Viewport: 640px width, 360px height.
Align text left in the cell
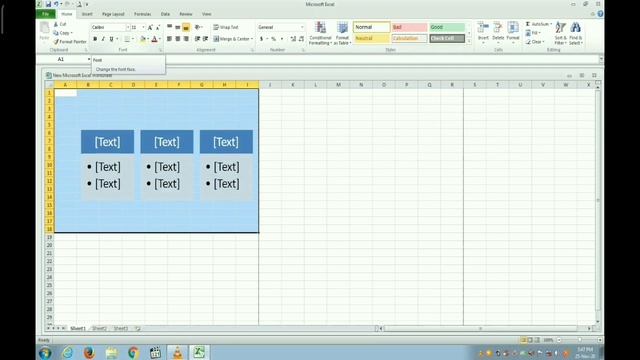169,39
